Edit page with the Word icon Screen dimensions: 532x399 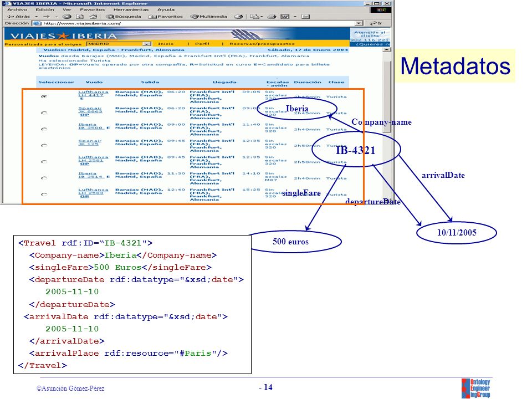(285, 16)
